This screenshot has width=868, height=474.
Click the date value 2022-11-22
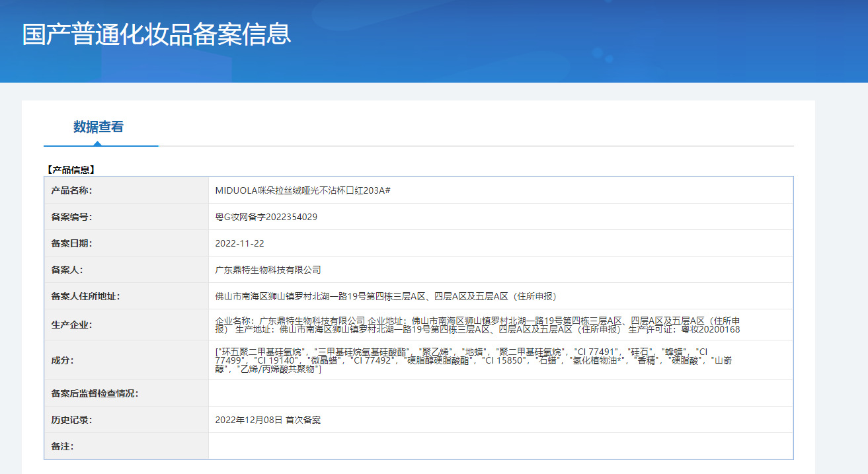(239, 243)
